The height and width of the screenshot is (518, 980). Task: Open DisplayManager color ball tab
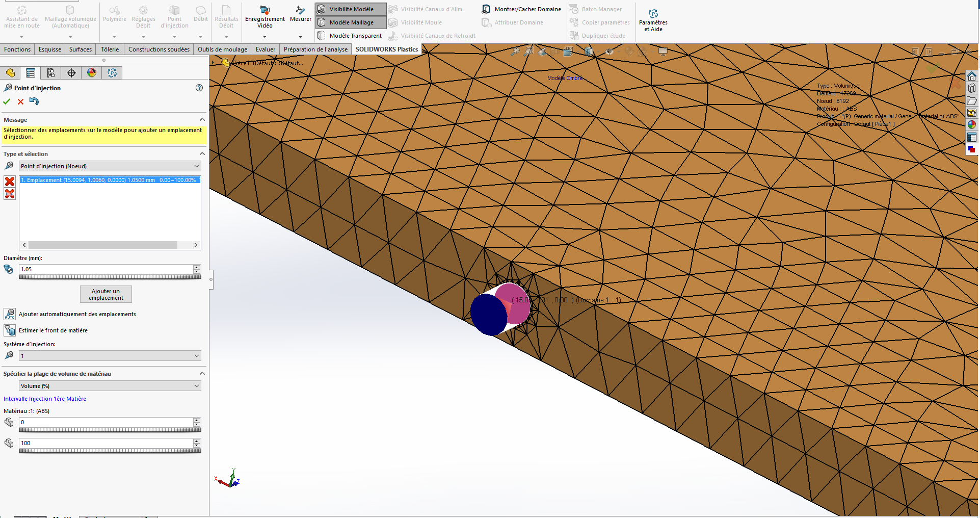pos(92,73)
